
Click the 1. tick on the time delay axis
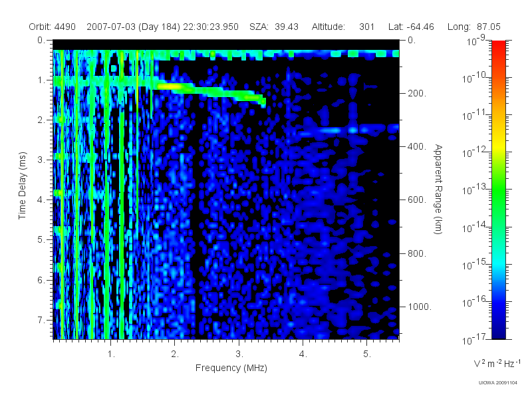pos(41,80)
